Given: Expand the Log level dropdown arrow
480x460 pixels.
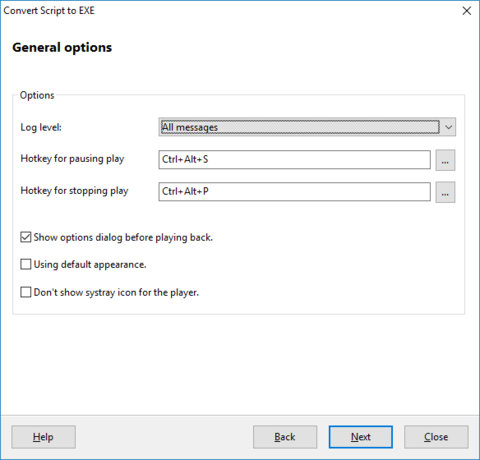Looking at the screenshot, I should [x=449, y=127].
